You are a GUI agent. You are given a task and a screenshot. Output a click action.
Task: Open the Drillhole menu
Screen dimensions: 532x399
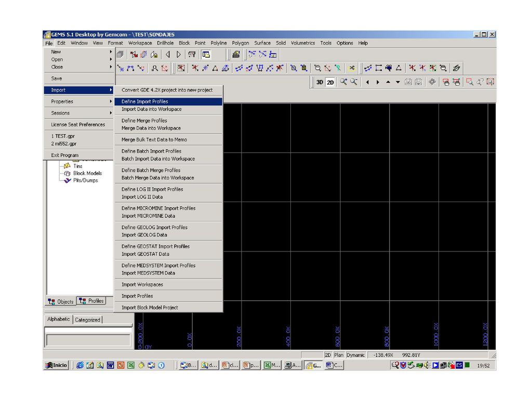(x=165, y=43)
